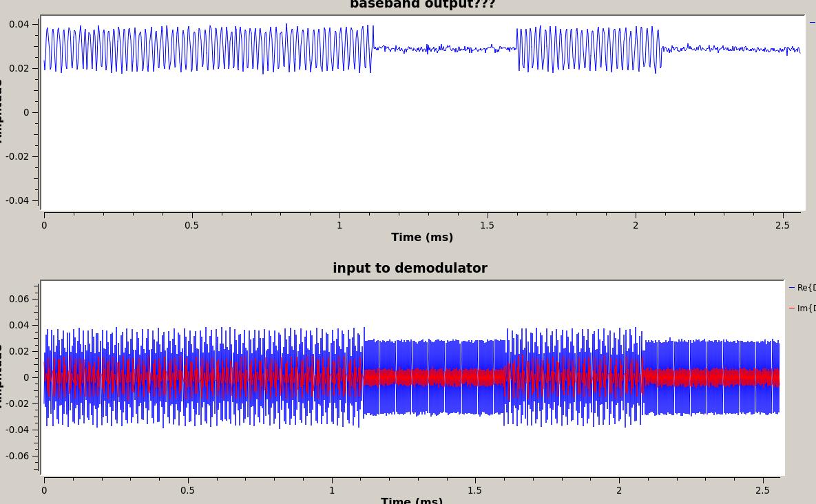This screenshot has height=504, width=816.
Task: Click the Time (ms) label under demodulator plot
Action: pos(411,500)
